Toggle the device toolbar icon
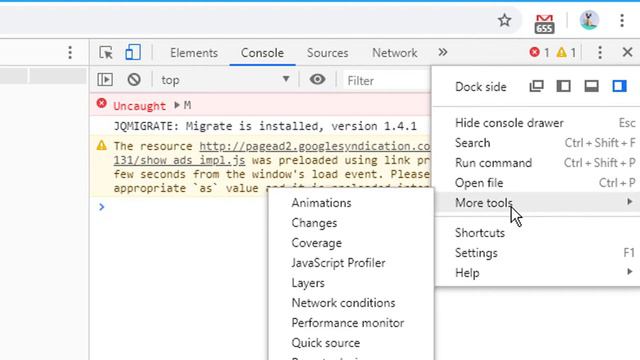 click(x=133, y=53)
